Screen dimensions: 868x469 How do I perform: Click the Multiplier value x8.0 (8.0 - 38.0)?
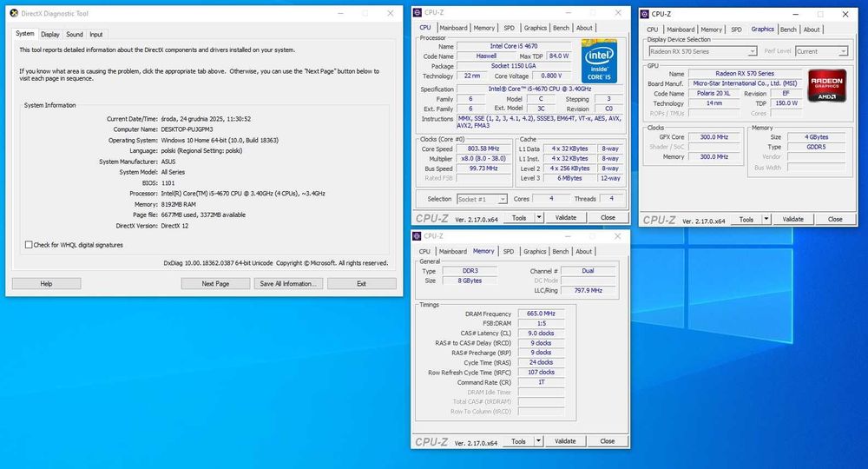pyautogui.click(x=483, y=158)
